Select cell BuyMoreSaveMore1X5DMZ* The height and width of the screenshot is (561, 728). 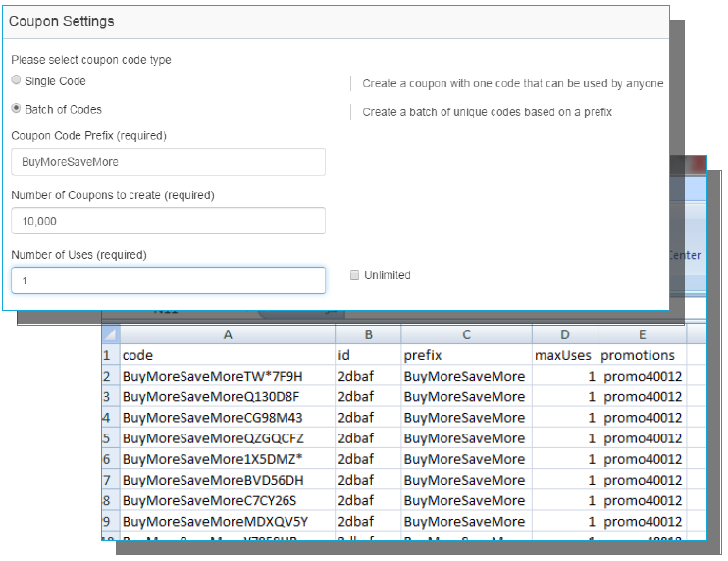click(x=228, y=459)
